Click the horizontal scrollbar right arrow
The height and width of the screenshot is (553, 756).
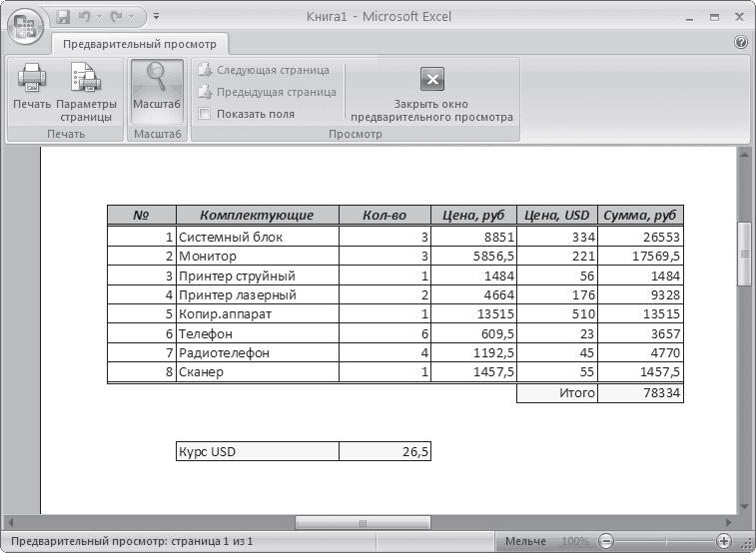click(x=728, y=523)
